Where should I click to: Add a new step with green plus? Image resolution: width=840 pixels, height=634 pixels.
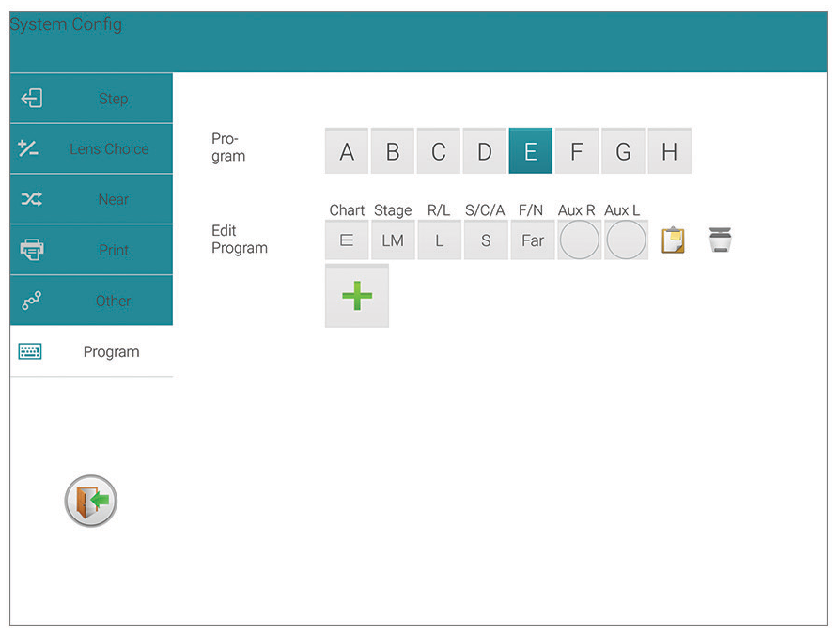357,295
